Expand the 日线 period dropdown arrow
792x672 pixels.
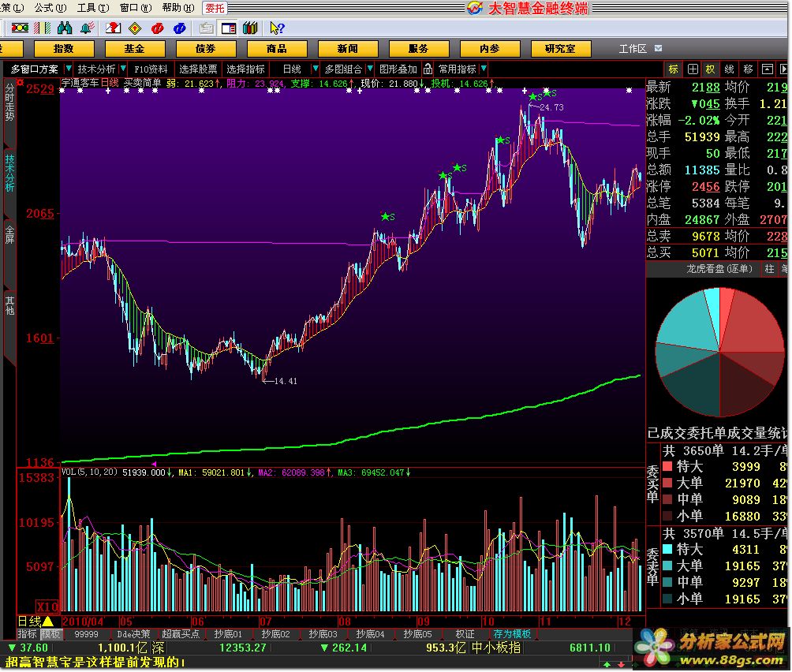[x=316, y=69]
